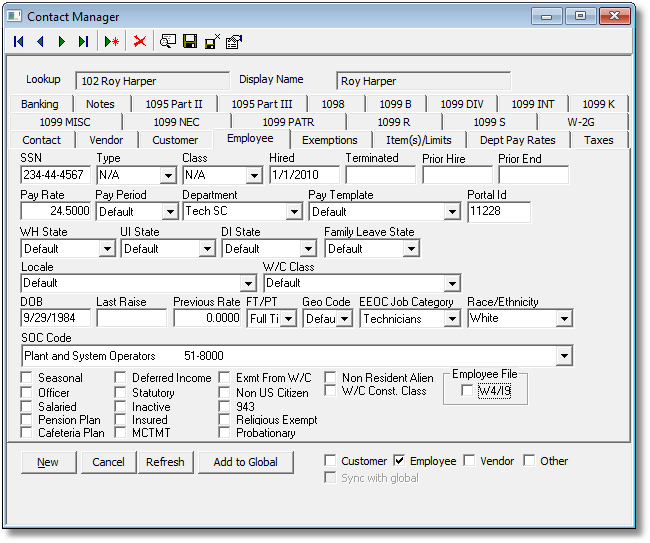This screenshot has width=650, height=543.
Task: Select the Taxes tab
Action: coord(599,140)
